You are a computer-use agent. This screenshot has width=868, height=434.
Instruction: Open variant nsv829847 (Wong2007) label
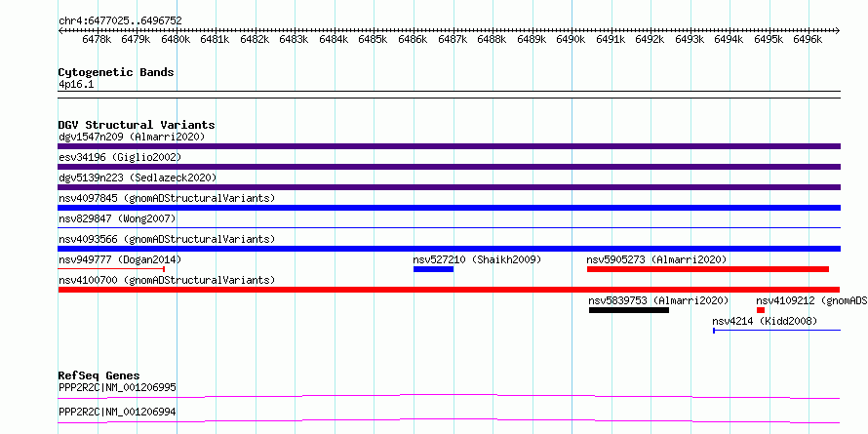pyautogui.click(x=117, y=218)
